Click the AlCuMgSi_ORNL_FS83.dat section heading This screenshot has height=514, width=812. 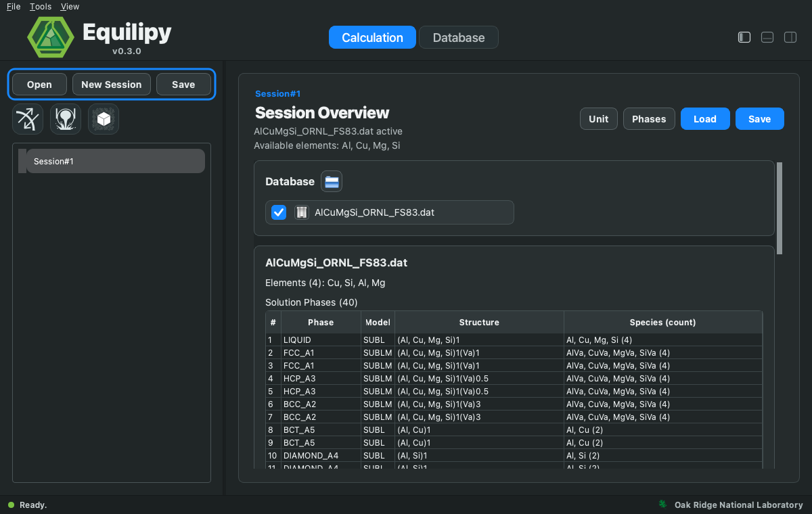[x=336, y=262]
